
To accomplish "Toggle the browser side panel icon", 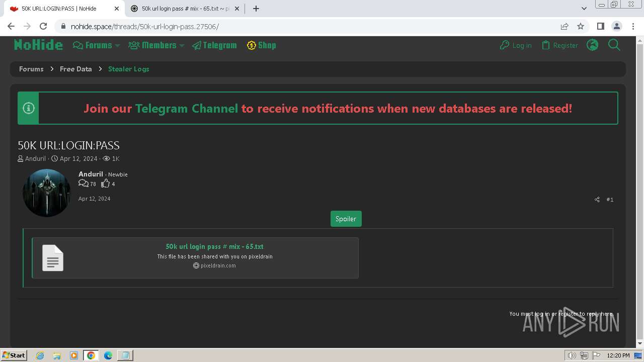I will pyautogui.click(x=600, y=26).
